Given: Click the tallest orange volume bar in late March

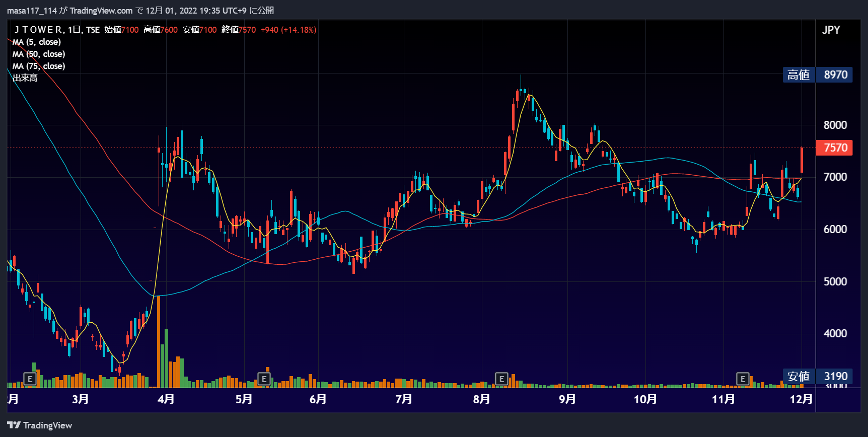Looking at the screenshot, I should (x=159, y=342).
